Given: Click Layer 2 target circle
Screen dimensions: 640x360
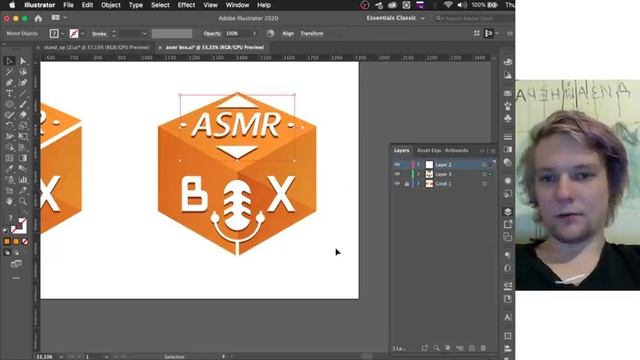Looking at the screenshot, I should coord(484,164).
